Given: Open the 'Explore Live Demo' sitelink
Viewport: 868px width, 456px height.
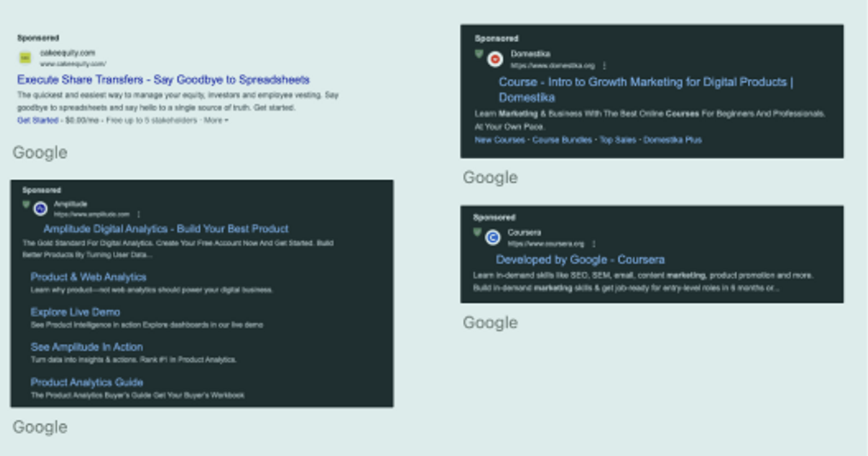Looking at the screenshot, I should point(76,311).
